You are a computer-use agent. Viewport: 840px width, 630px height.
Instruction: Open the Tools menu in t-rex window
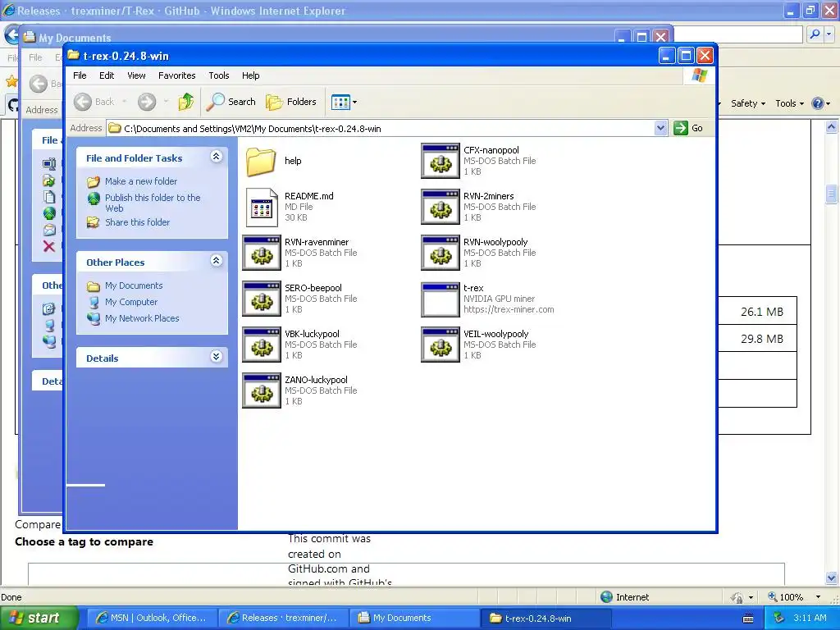point(218,75)
